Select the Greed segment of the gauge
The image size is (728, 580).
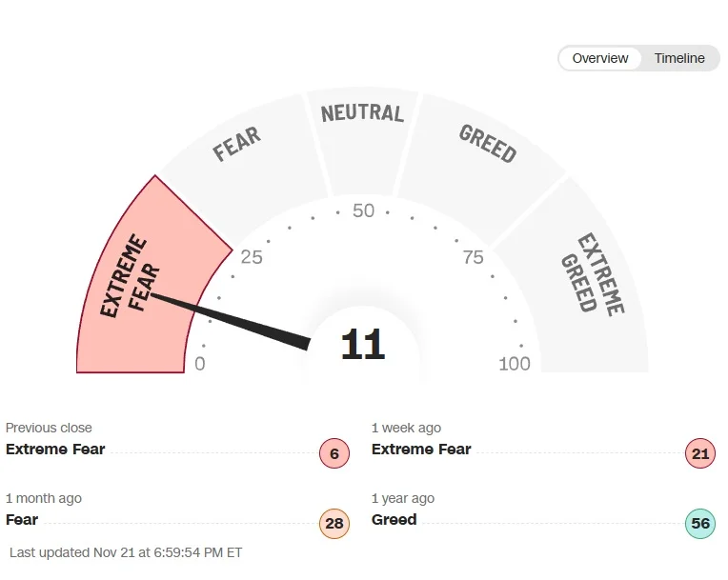pos(487,145)
